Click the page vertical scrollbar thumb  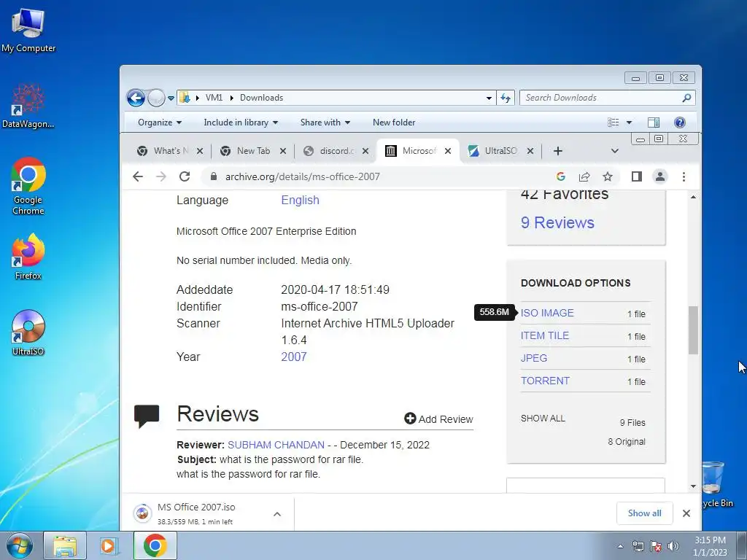693,330
